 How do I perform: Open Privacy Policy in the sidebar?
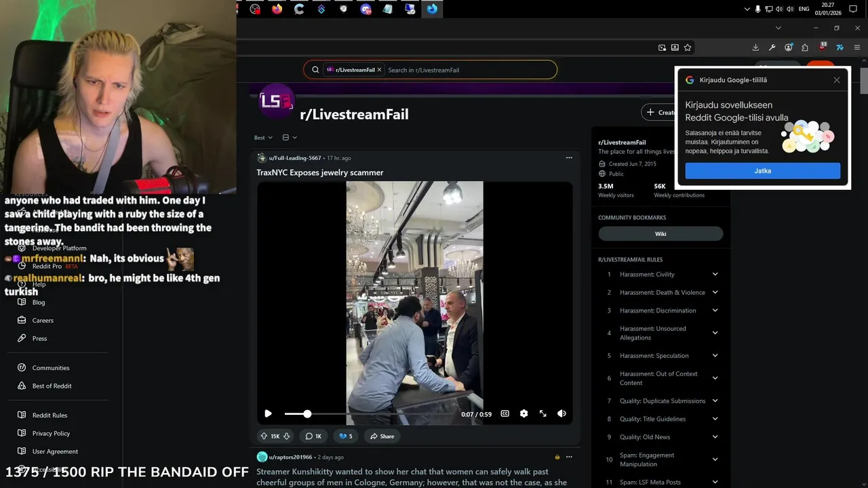point(52,433)
